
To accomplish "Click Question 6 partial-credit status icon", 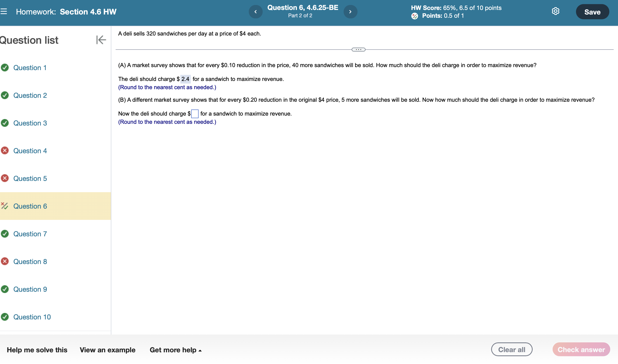I will (5, 206).
